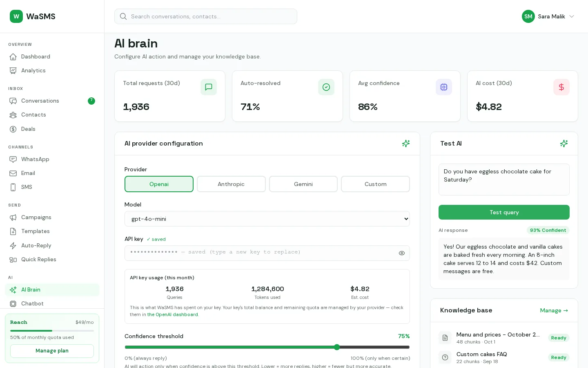This screenshot has width=588, height=368.
Task: Select the Gemini provider
Action: (303, 184)
